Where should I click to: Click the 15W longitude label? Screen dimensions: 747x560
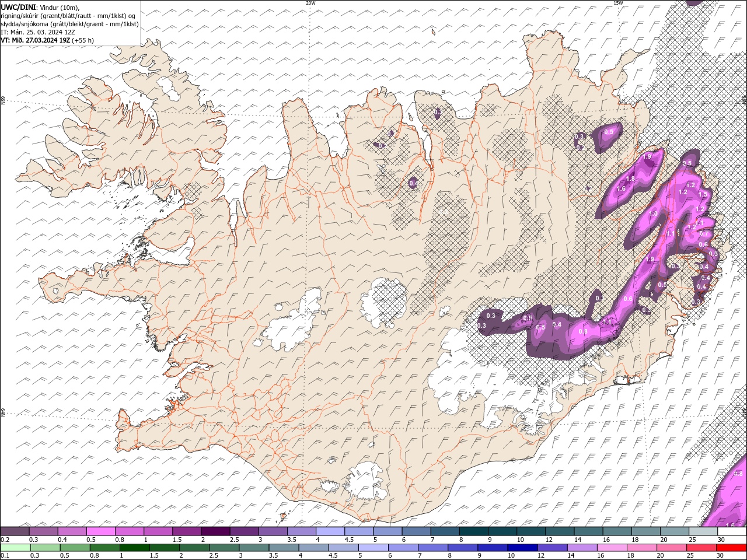[x=618, y=3]
